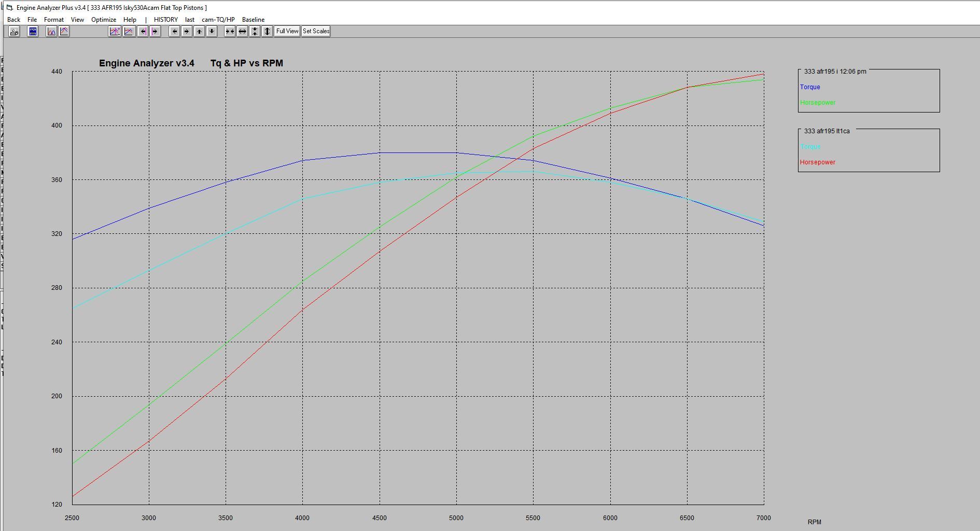
Task: Select the multiple-curves graph icon
Action: coord(50,31)
